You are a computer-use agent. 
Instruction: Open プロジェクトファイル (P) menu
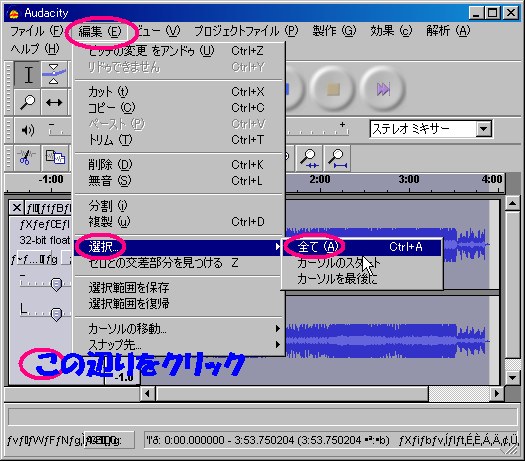pyautogui.click(x=246, y=31)
